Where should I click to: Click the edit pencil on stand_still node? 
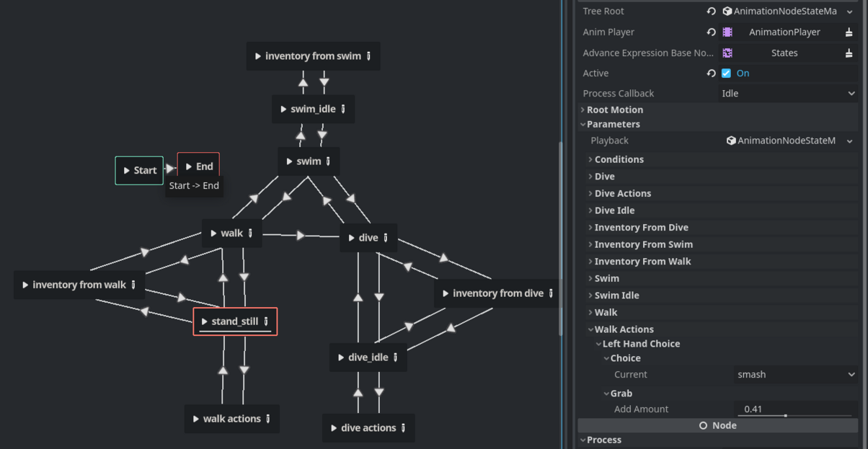[266, 321]
